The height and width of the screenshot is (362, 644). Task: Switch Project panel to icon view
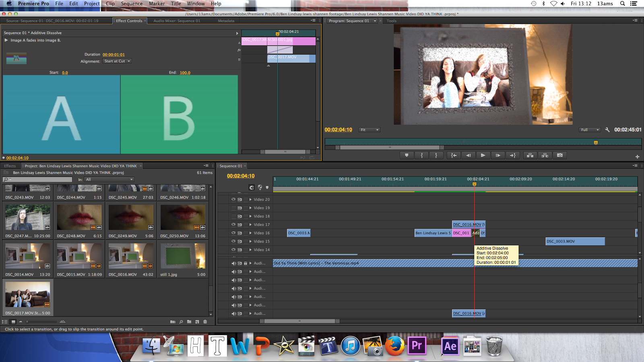13,322
